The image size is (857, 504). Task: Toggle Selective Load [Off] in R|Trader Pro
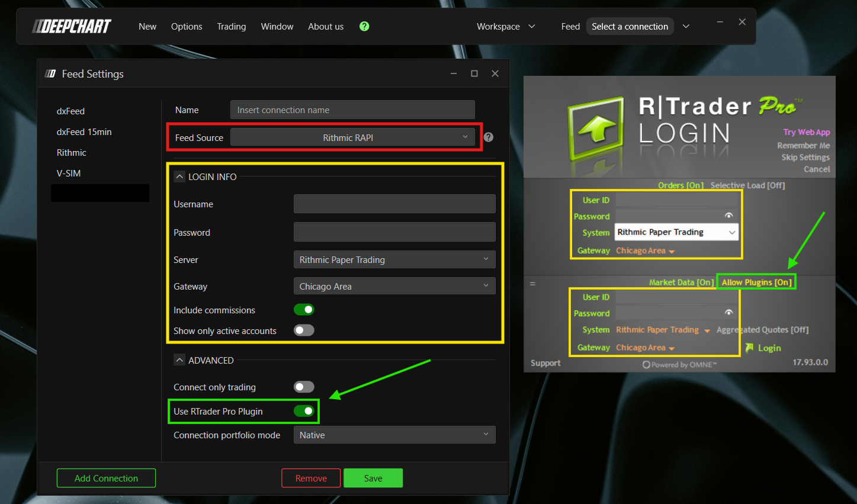(x=747, y=185)
